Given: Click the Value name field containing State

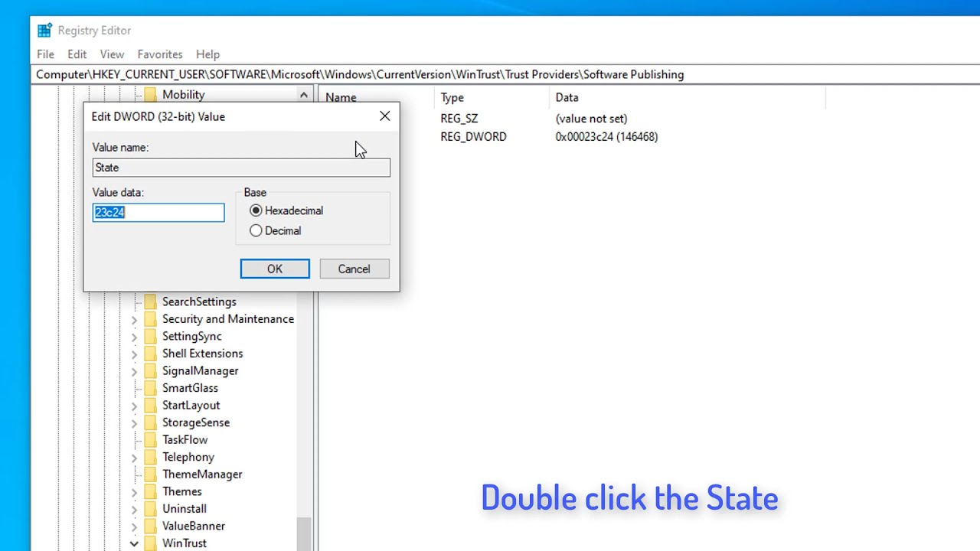Looking at the screenshot, I should [241, 168].
